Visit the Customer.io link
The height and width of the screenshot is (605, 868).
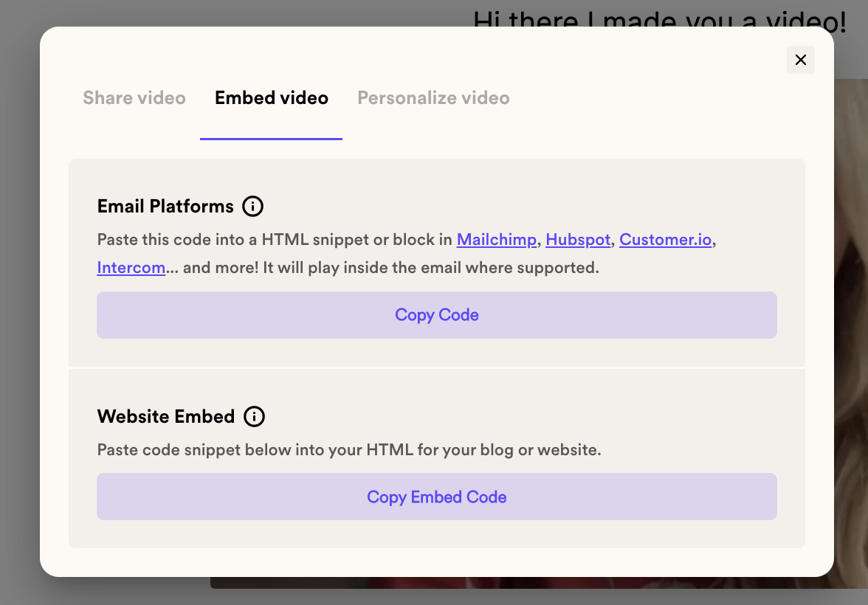point(666,239)
